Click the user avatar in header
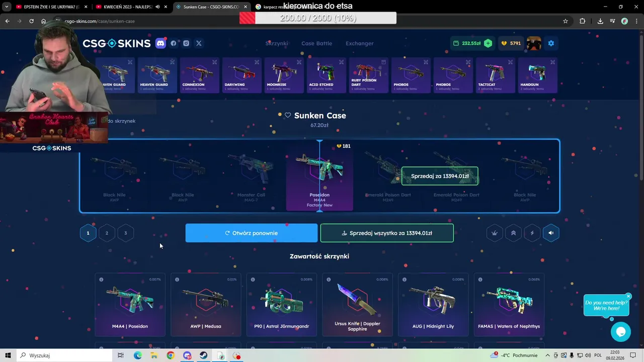The width and height of the screenshot is (644, 362). [x=534, y=43]
